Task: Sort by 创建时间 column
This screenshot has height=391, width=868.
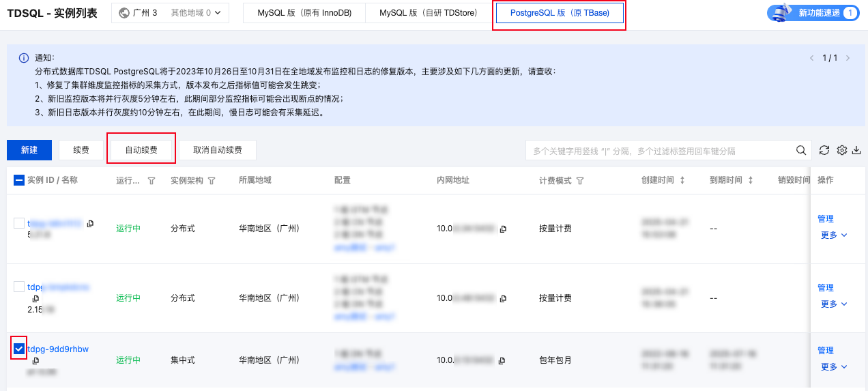Action: coord(682,180)
